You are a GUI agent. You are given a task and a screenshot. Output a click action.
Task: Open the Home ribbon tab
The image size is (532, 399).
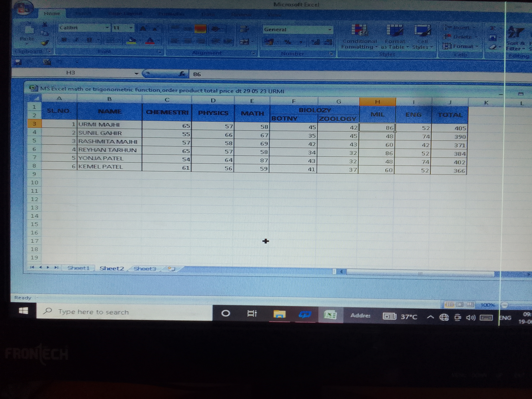(52, 14)
